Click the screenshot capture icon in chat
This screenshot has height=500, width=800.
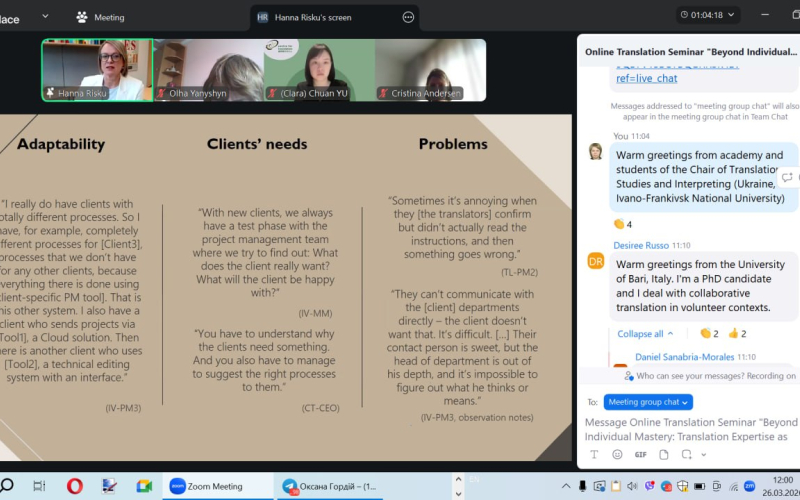[x=688, y=454]
